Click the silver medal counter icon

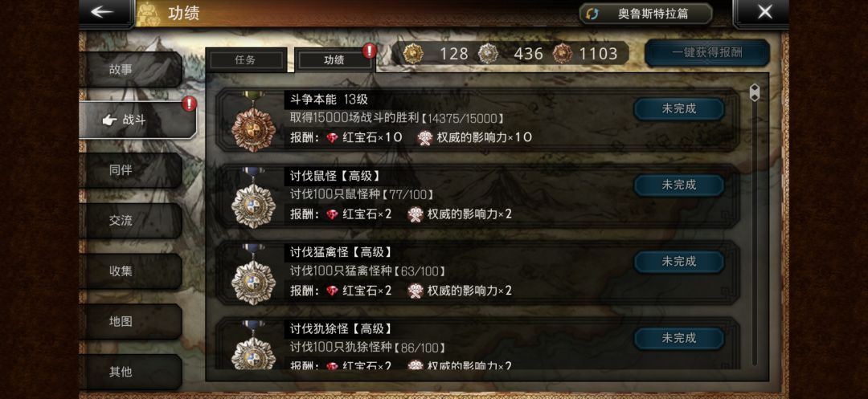point(488,54)
